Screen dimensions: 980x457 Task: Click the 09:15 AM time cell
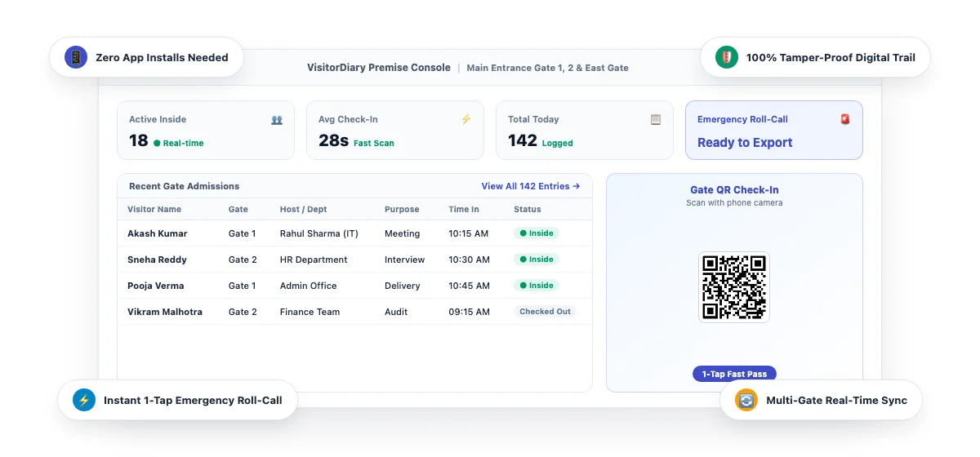[470, 312]
